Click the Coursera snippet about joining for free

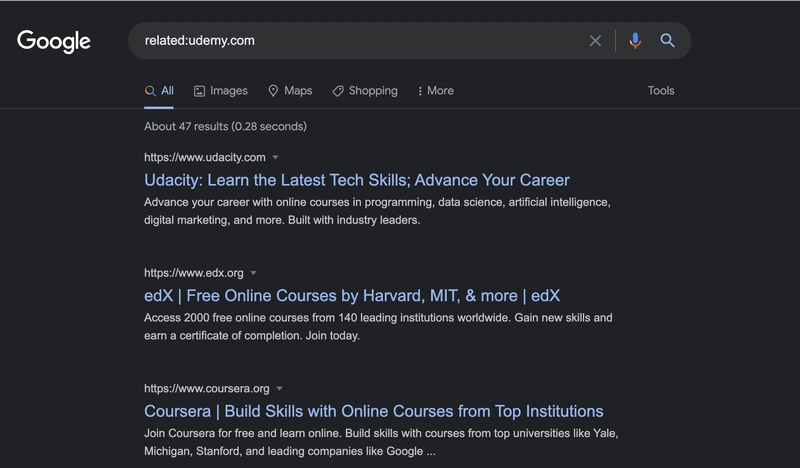pos(381,442)
